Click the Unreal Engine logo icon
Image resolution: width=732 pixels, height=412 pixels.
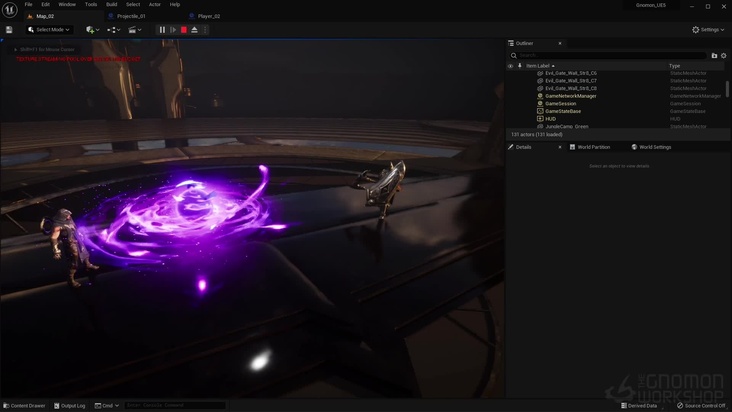click(9, 9)
